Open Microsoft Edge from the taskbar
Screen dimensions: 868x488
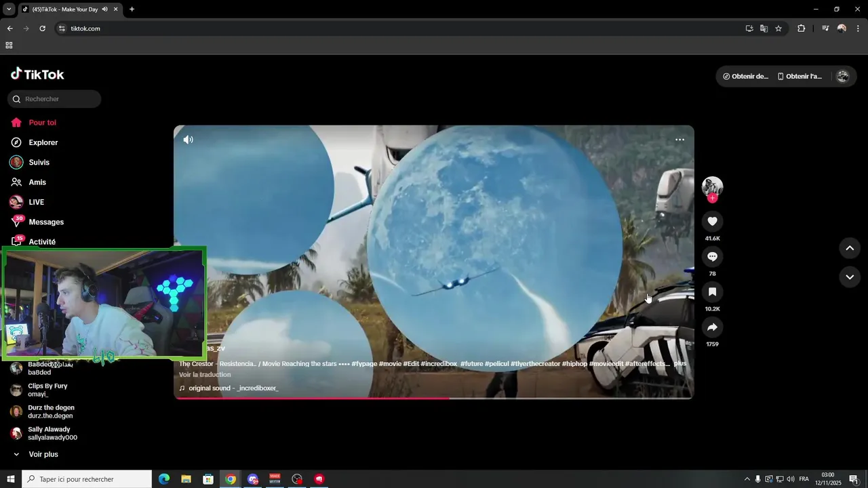pyautogui.click(x=164, y=479)
